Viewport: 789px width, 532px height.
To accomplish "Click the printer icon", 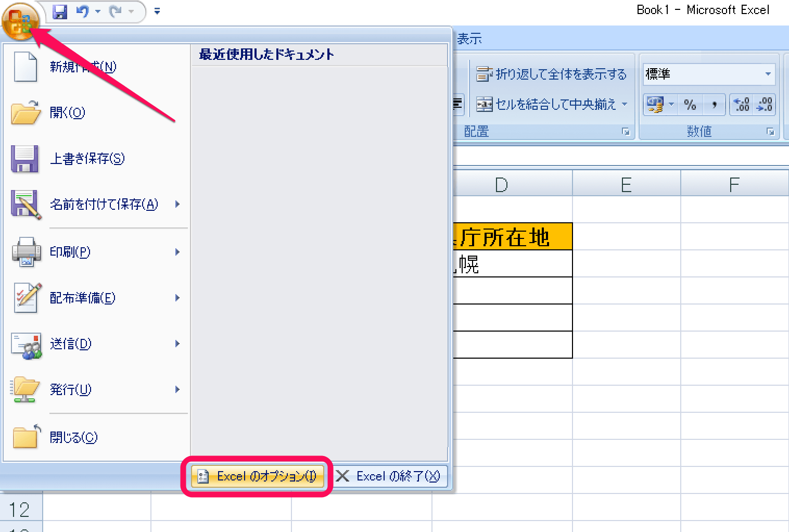I will [26, 252].
